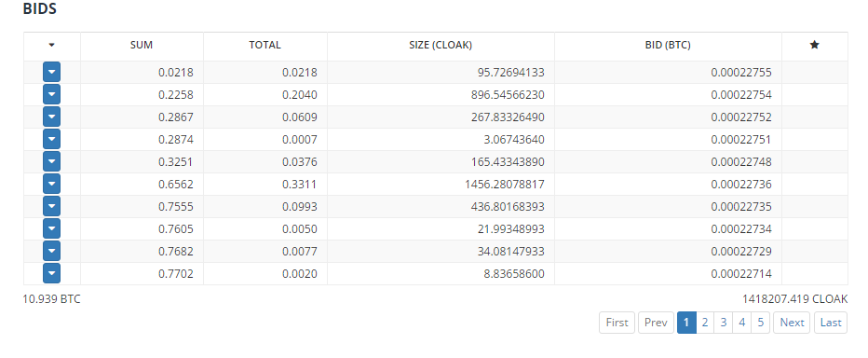Open dropdown for bid 0.00022755 row
The width and height of the screenshot is (868, 358).
(51, 72)
